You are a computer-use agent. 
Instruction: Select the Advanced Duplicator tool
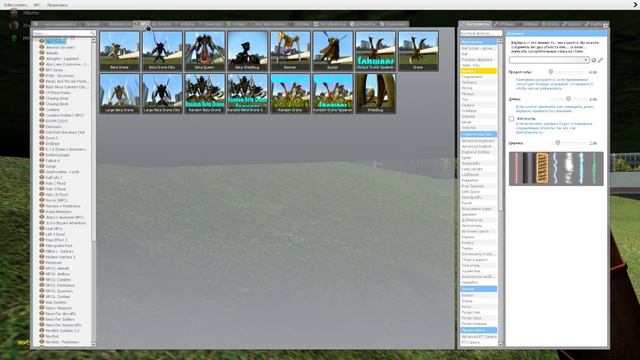point(478,140)
